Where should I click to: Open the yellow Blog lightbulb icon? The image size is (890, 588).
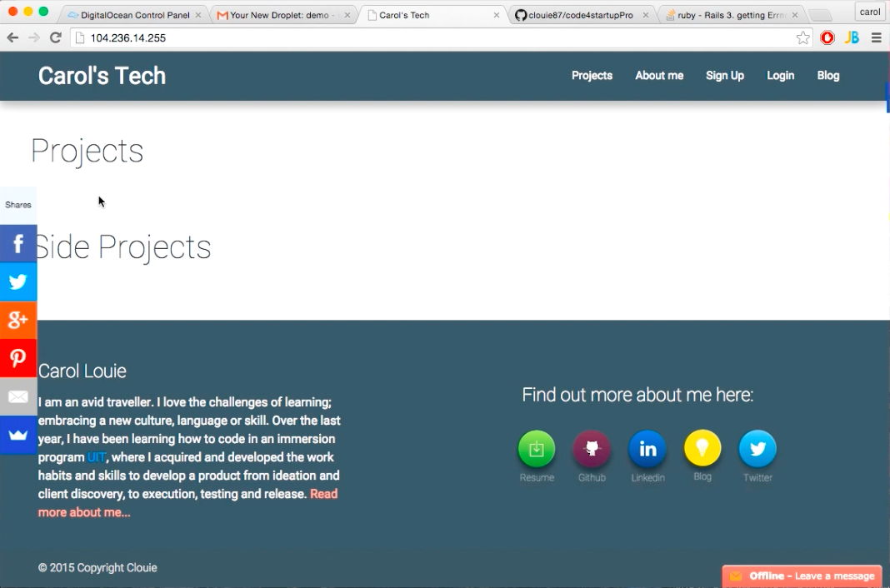702,449
